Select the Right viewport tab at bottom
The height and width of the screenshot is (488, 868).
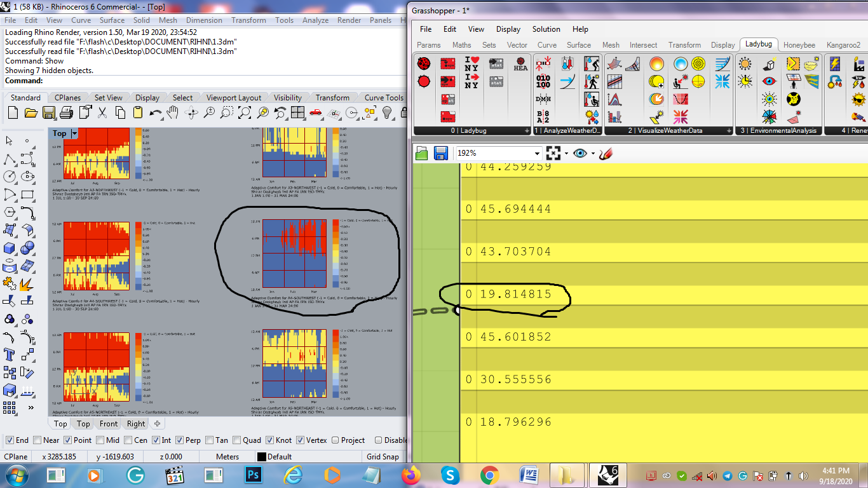click(136, 423)
